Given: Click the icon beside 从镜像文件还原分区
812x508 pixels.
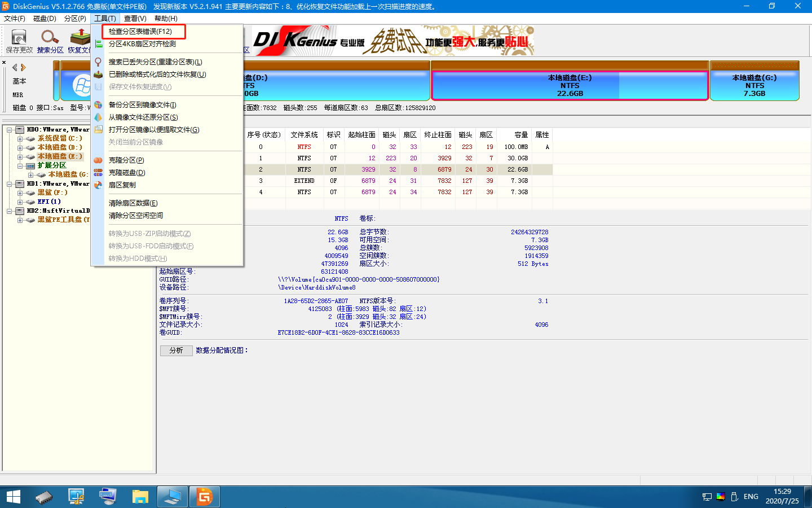Looking at the screenshot, I should click(x=99, y=117).
